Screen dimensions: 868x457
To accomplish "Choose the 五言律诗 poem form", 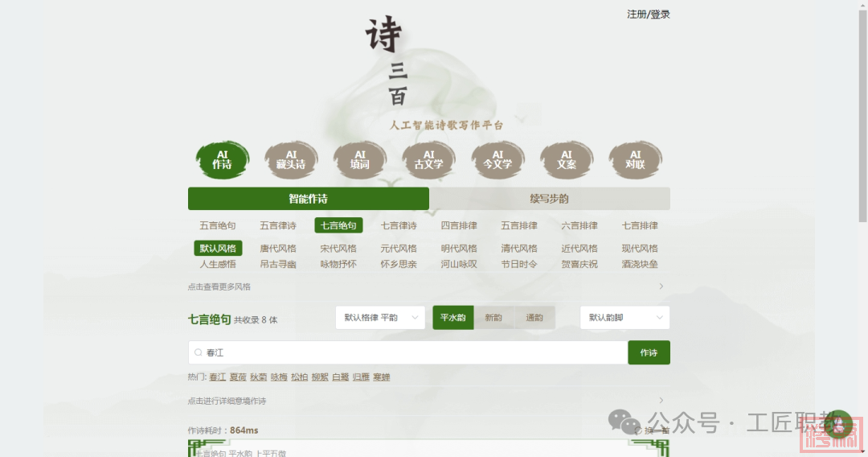I will (x=278, y=225).
